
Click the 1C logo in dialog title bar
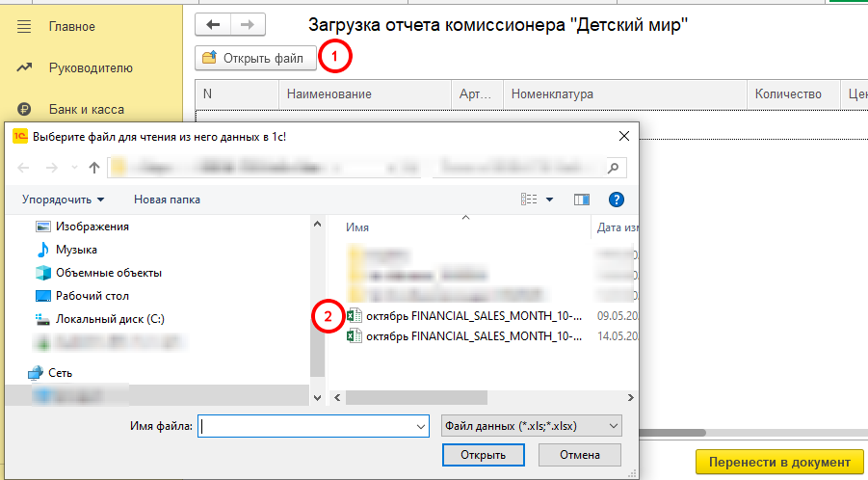pyautogui.click(x=20, y=136)
